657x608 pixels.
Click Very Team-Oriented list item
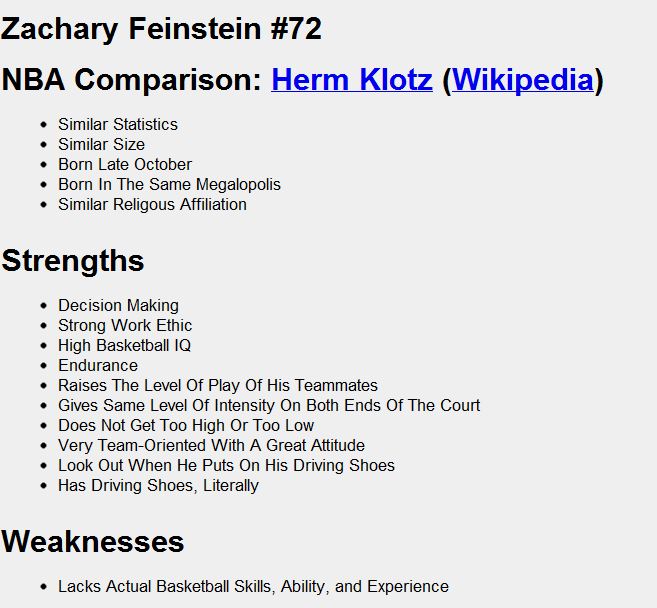(211, 445)
